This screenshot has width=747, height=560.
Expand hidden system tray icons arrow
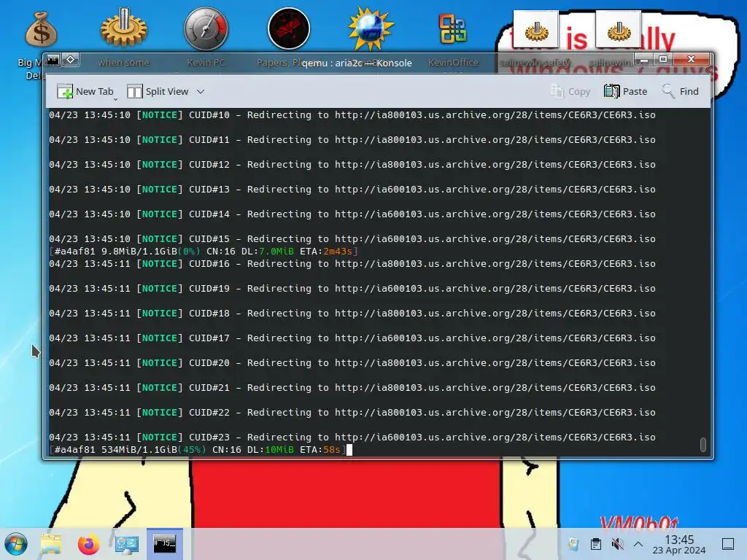638,544
